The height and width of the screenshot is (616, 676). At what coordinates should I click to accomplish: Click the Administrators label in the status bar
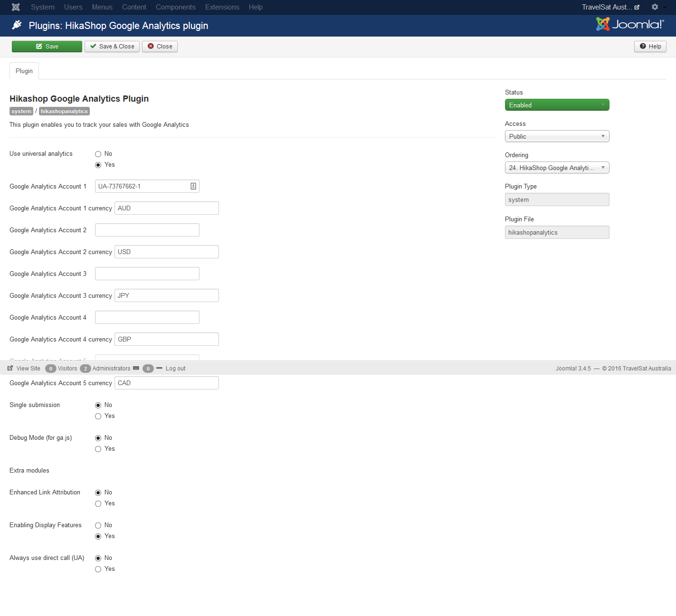[x=111, y=369]
